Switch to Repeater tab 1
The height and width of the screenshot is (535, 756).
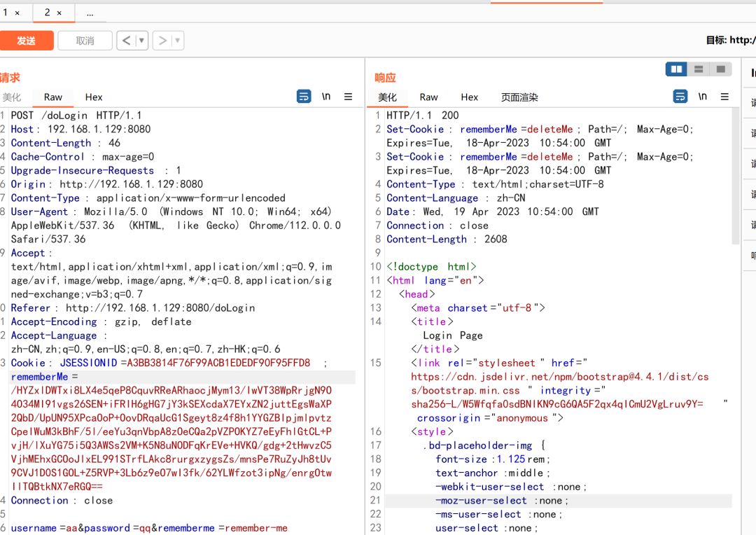6,13
